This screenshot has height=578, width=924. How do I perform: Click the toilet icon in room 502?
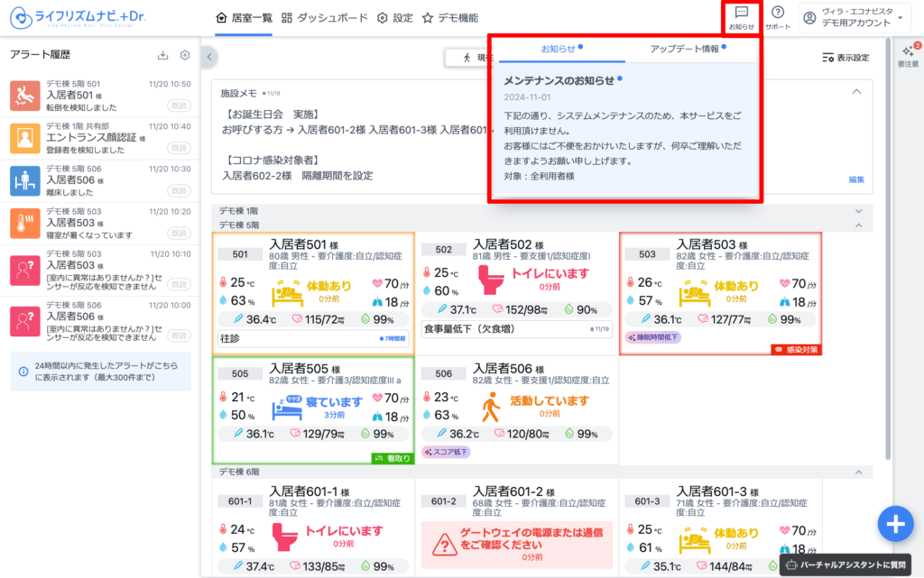coord(491,280)
